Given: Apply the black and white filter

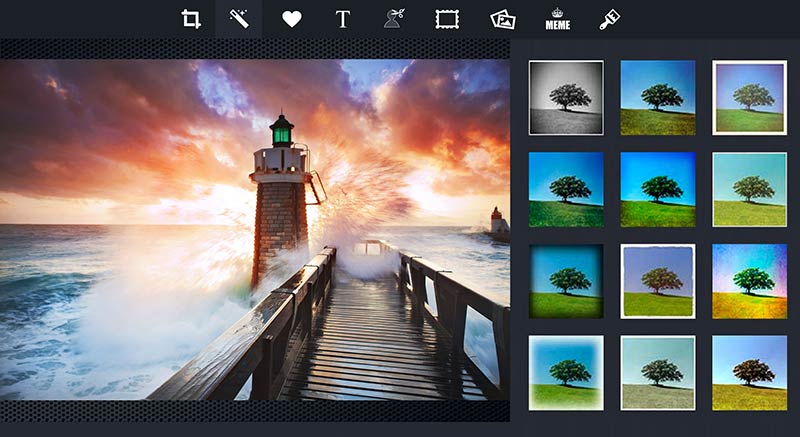Looking at the screenshot, I should click(566, 97).
